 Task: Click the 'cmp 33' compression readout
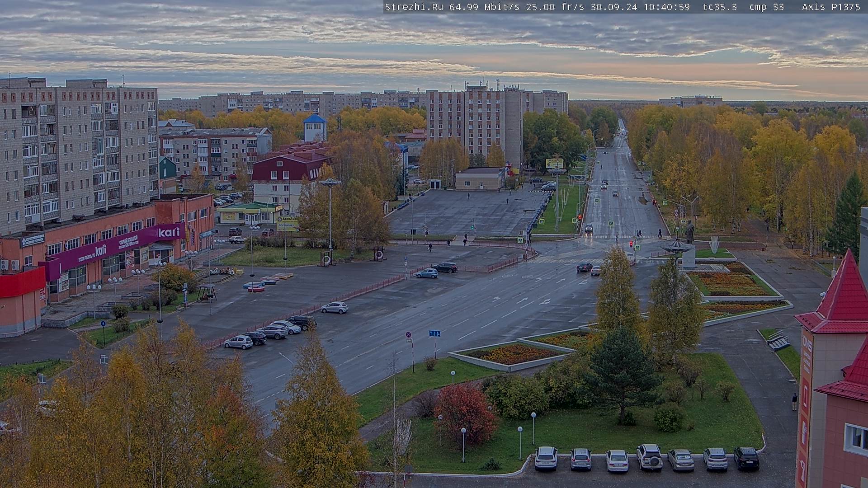(x=766, y=7)
